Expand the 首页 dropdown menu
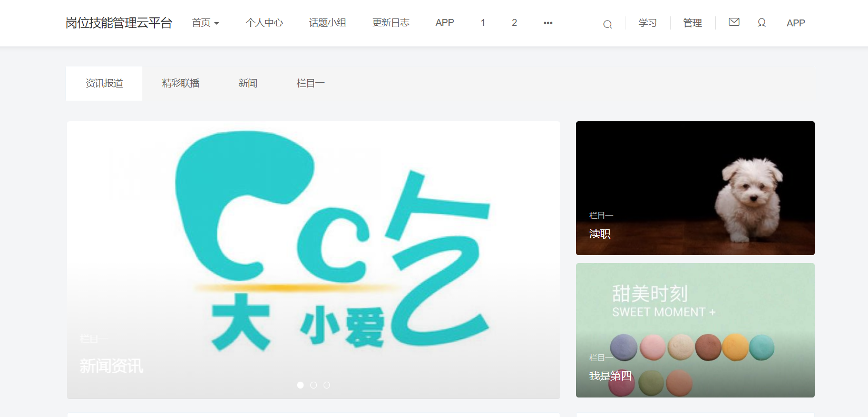This screenshot has width=868, height=417. coord(205,23)
